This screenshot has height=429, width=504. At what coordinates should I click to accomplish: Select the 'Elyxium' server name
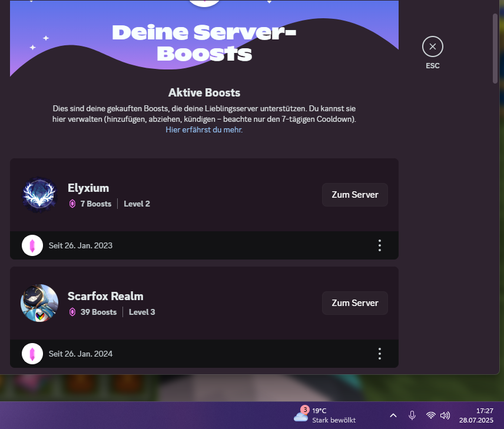pos(88,188)
